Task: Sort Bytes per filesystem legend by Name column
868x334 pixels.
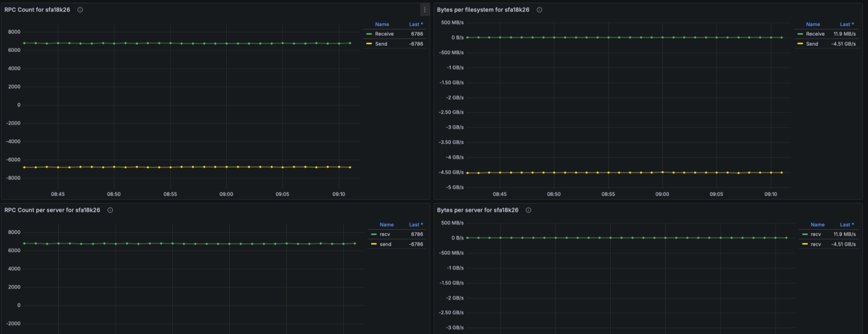Action: (x=813, y=24)
